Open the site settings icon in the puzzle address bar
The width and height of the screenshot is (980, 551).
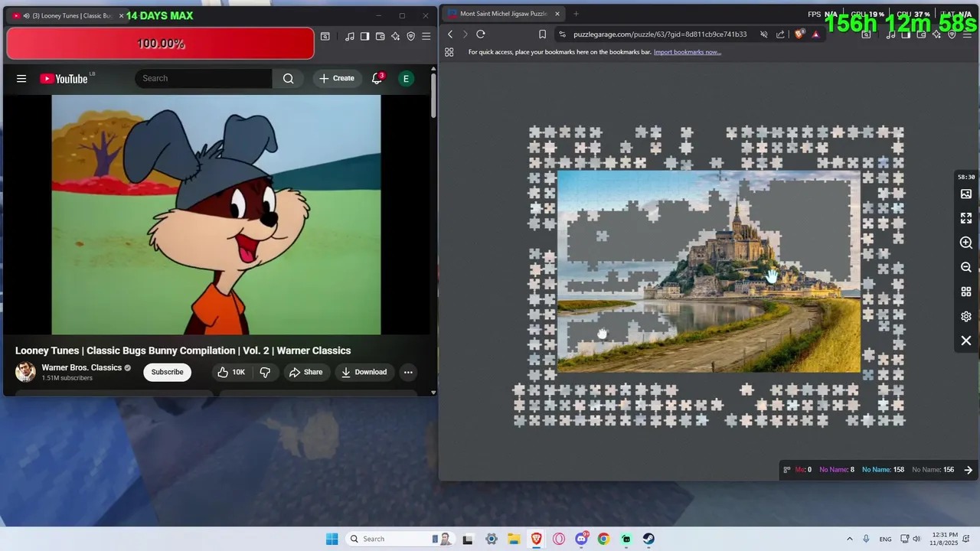563,34
